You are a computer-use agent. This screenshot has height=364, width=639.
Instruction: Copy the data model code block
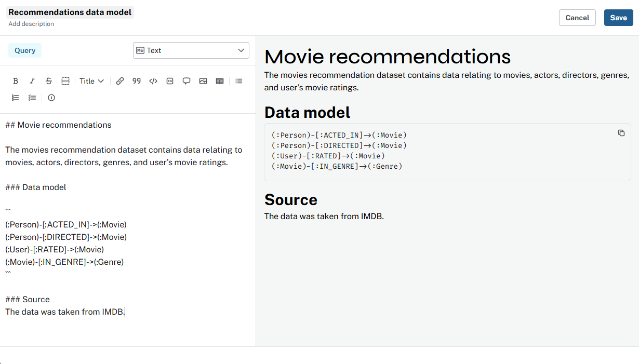click(x=621, y=133)
